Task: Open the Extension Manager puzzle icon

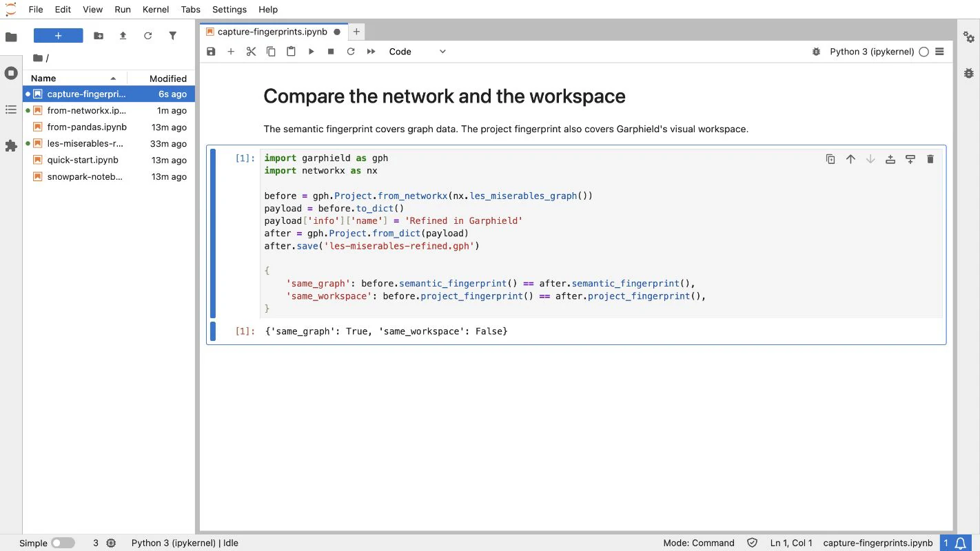Action: click(x=11, y=146)
